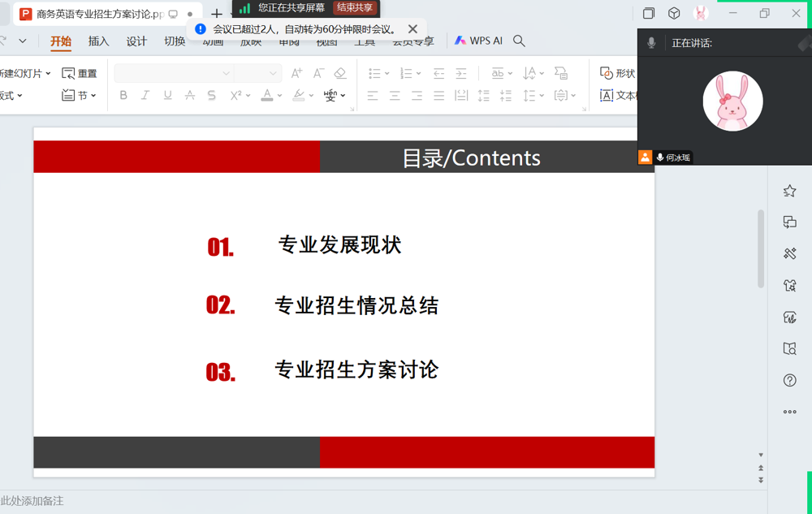Screen dimensions: 812x514
Task: Open the 设计 ribbon tab
Action: [136, 40]
